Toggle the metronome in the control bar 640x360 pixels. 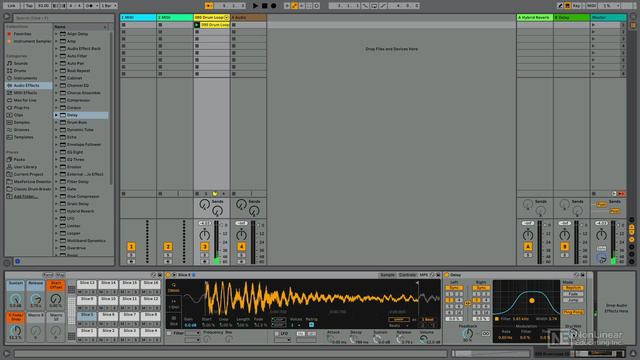90,6
